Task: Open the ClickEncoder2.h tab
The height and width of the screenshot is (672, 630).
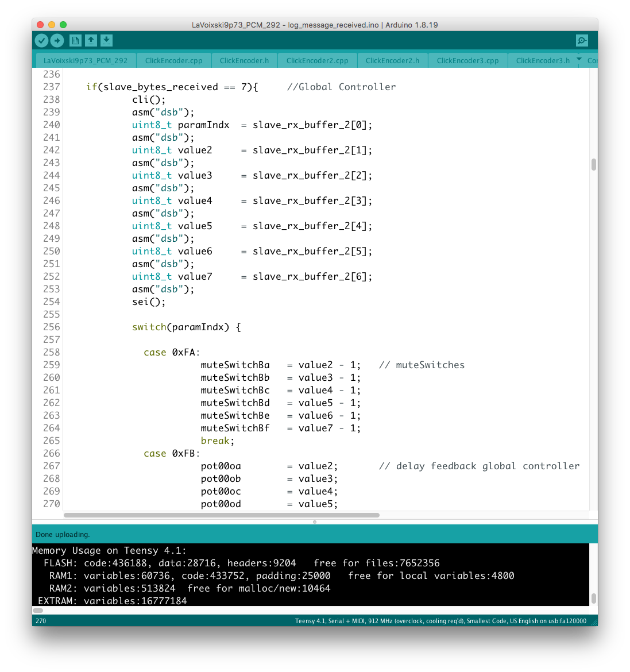Action: pos(392,60)
